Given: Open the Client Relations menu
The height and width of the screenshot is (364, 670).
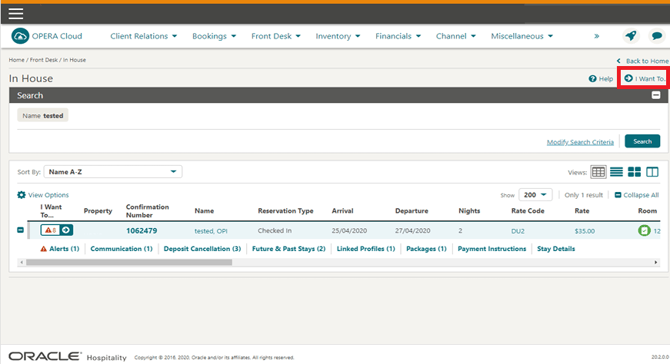Looking at the screenshot, I should [x=144, y=36].
